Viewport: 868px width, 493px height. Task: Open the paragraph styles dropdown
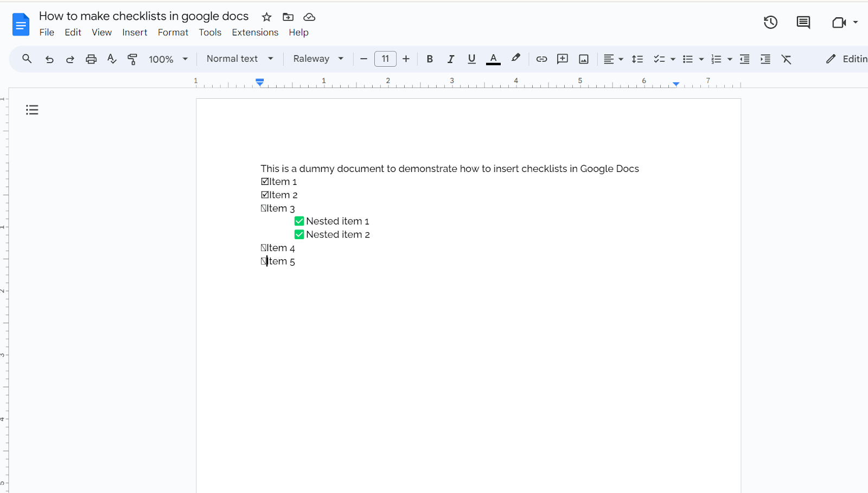tap(239, 59)
